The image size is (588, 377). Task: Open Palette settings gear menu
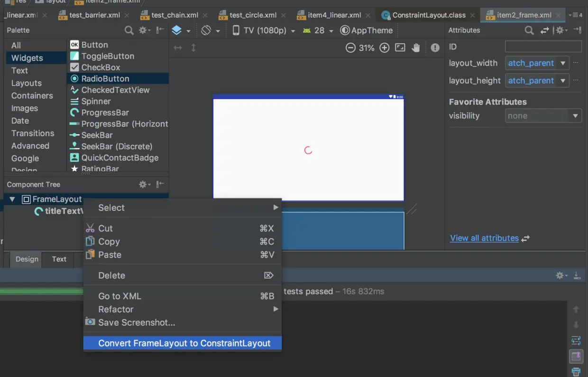[144, 30]
